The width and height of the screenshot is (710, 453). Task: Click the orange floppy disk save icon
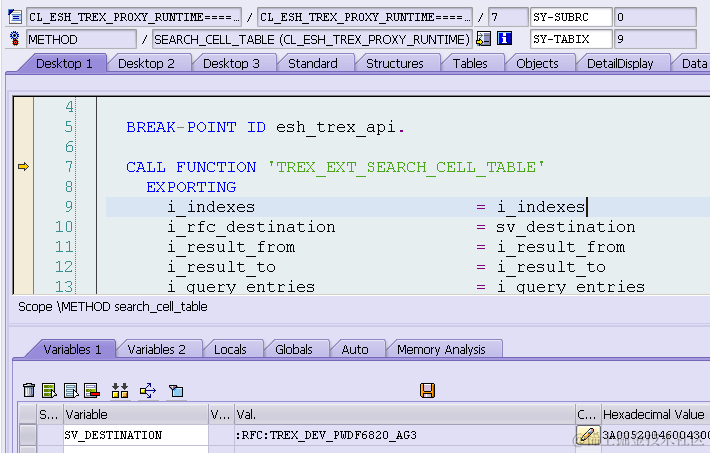(x=427, y=390)
